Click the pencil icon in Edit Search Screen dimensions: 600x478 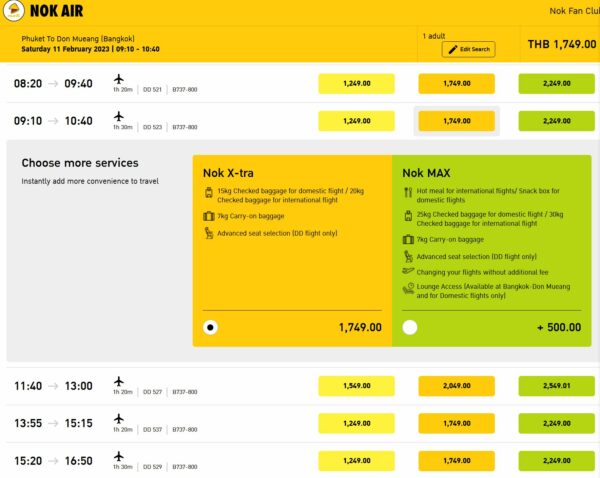[453, 49]
